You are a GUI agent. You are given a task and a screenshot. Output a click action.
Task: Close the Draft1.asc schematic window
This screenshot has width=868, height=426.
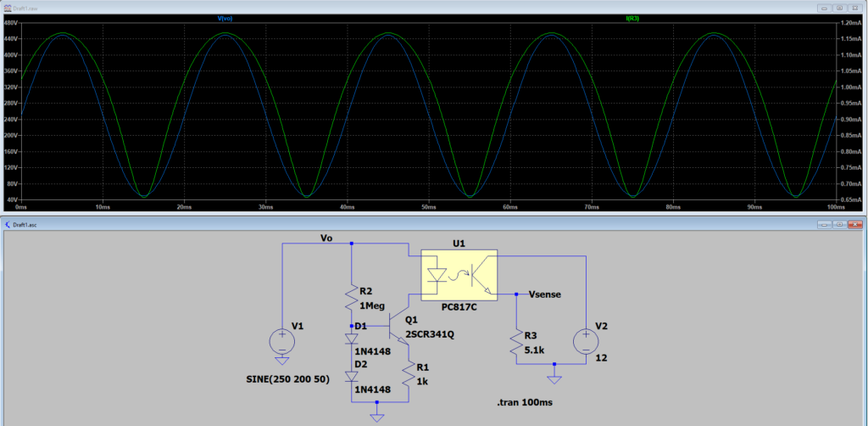coord(854,224)
